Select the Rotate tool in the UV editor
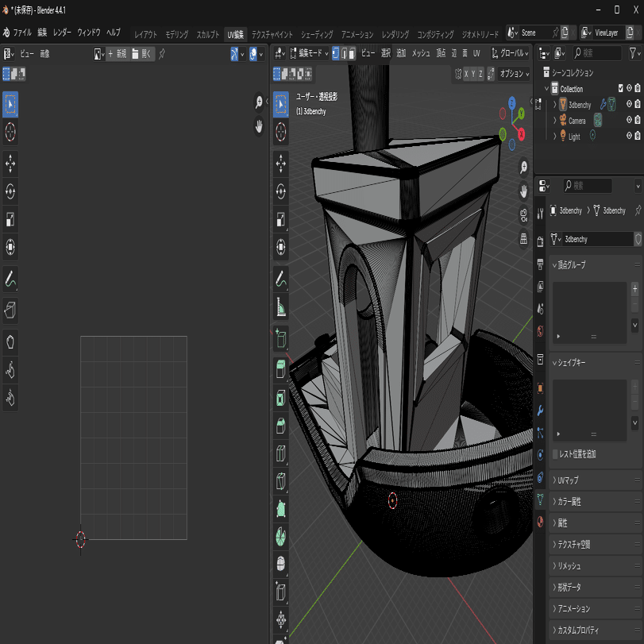Viewport: 644px width, 644px height. point(11,191)
